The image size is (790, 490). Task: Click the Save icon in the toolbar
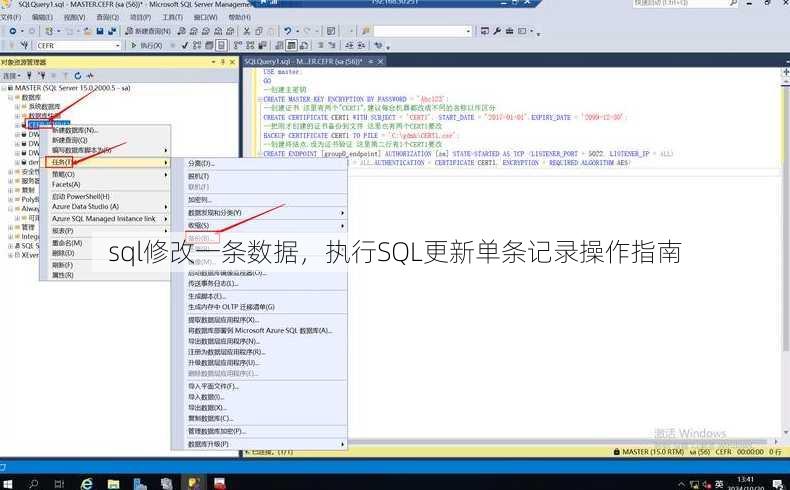[x=100, y=31]
